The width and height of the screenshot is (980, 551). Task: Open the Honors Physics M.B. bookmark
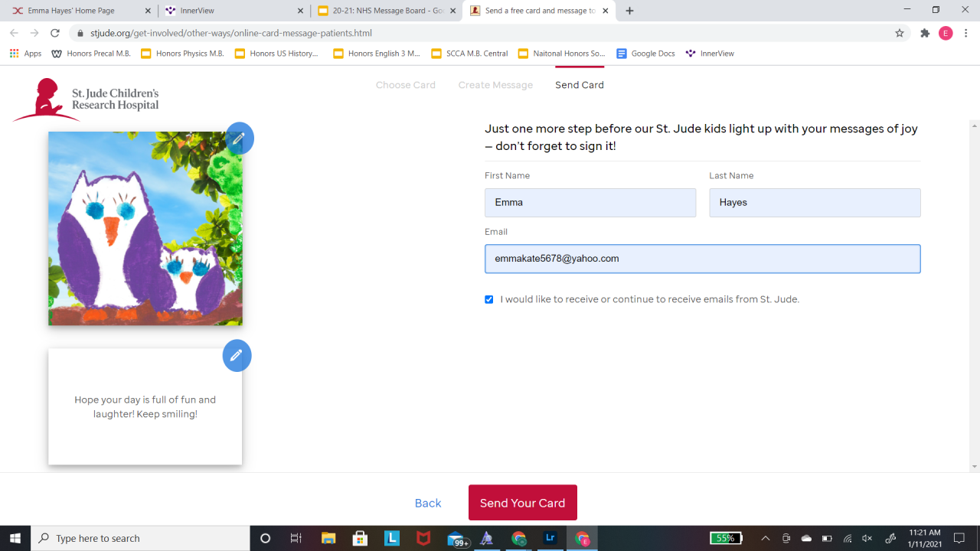click(182, 54)
